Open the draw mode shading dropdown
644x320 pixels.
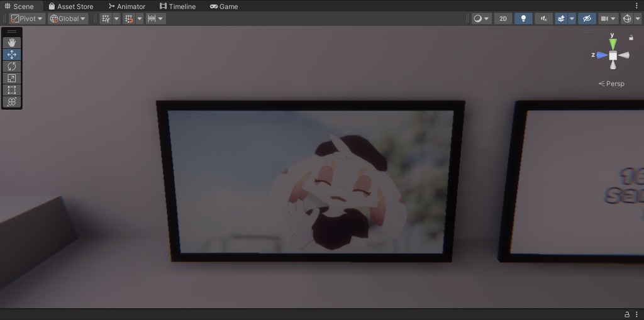tap(481, 18)
